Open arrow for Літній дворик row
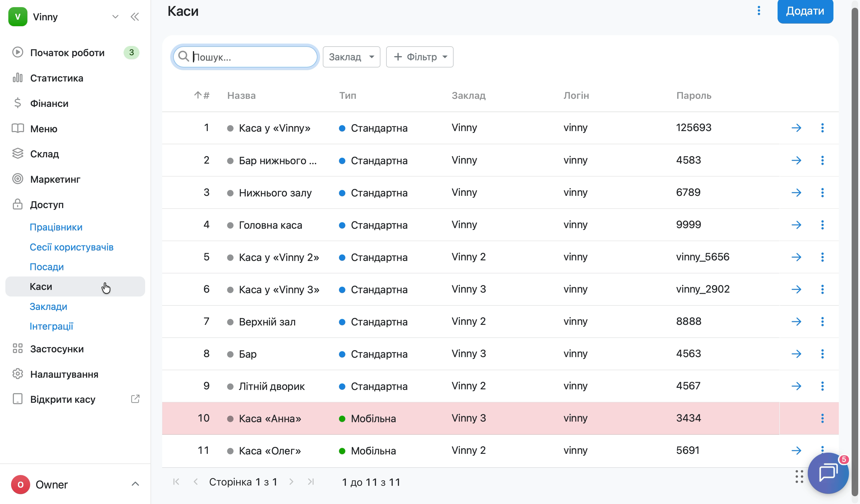The height and width of the screenshot is (504, 860). click(796, 386)
